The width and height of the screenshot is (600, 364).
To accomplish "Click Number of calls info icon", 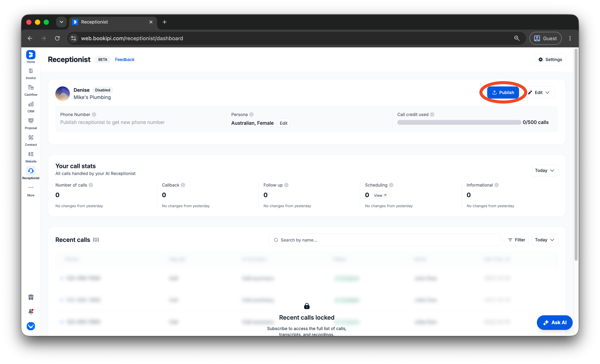I will click(91, 185).
